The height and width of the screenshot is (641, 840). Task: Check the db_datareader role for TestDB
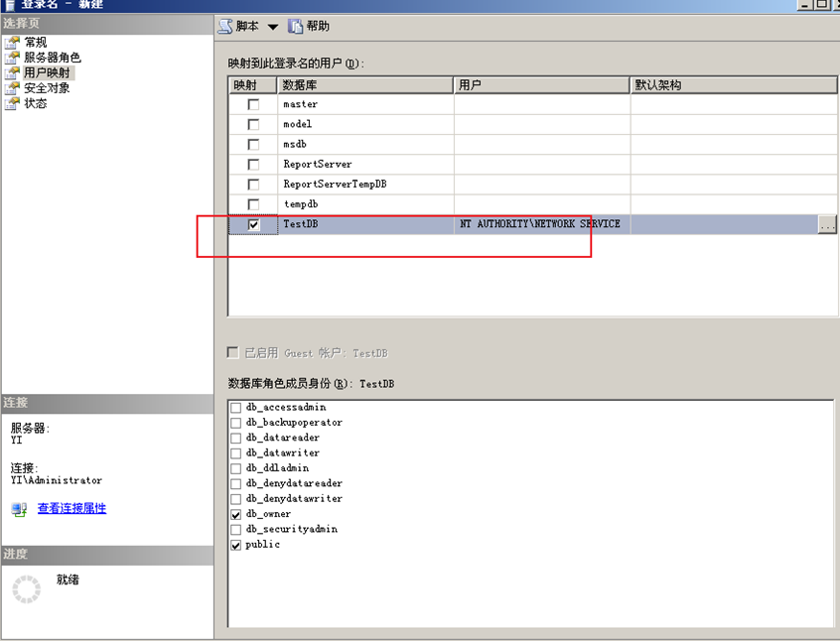[235, 438]
